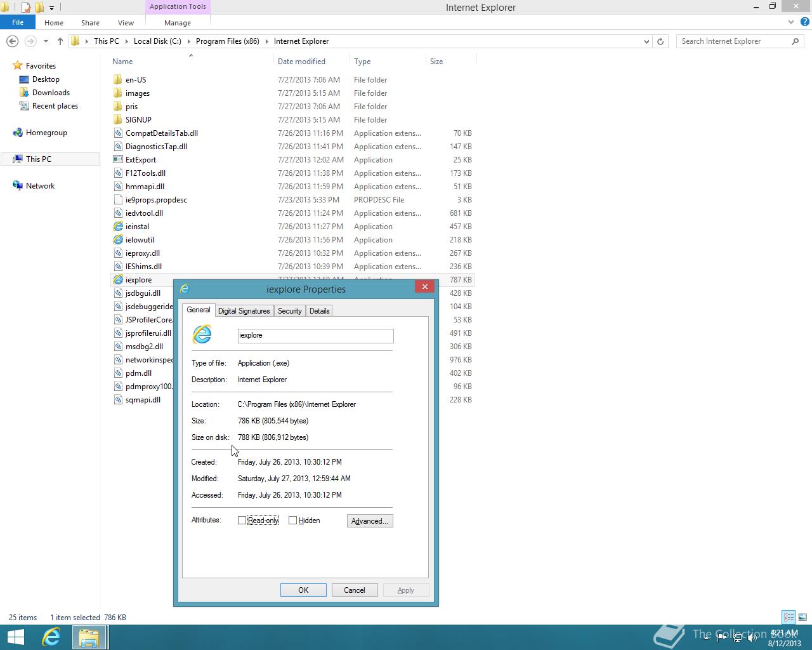The image size is (812, 650).
Task: Open the address bar history dropdown
Action: coord(646,41)
